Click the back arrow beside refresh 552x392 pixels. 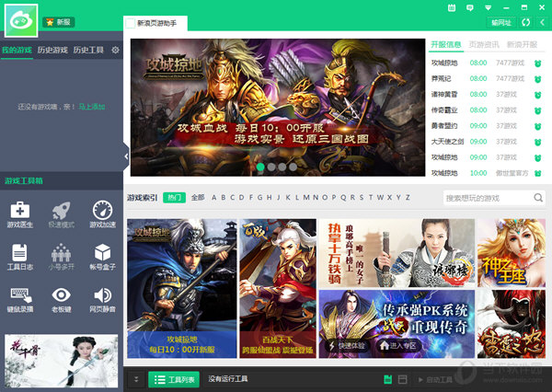[x=543, y=22]
